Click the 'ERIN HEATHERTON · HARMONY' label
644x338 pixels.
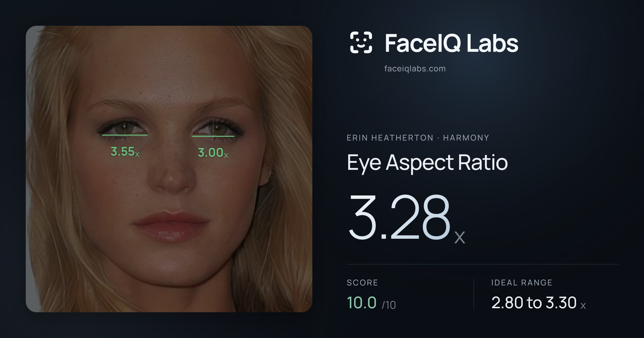click(418, 138)
